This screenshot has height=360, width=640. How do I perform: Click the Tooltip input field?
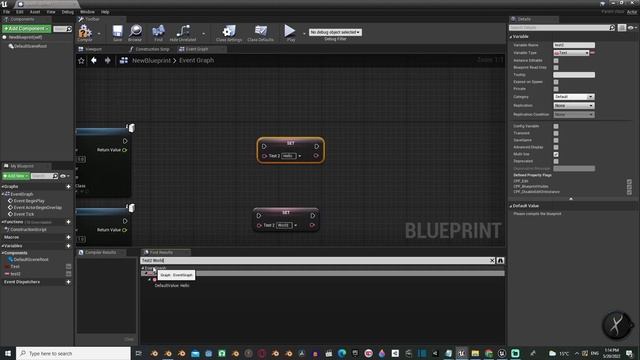[x=574, y=75]
